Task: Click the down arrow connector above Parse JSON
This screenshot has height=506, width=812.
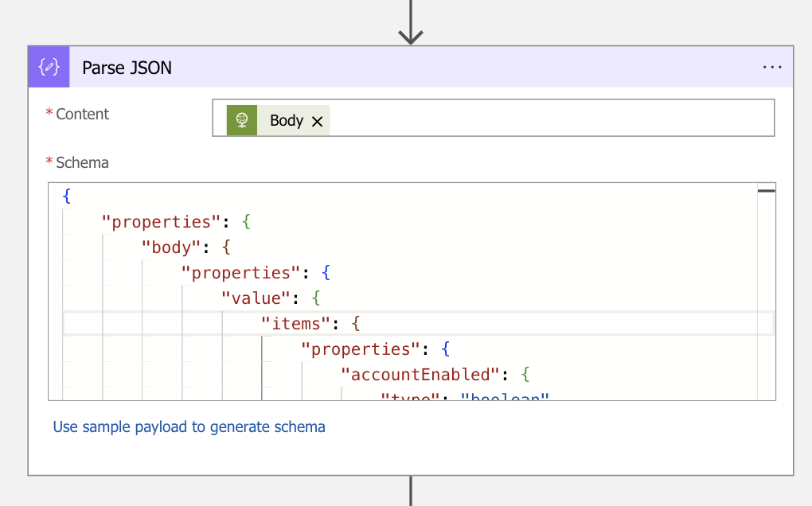Action: [410, 24]
